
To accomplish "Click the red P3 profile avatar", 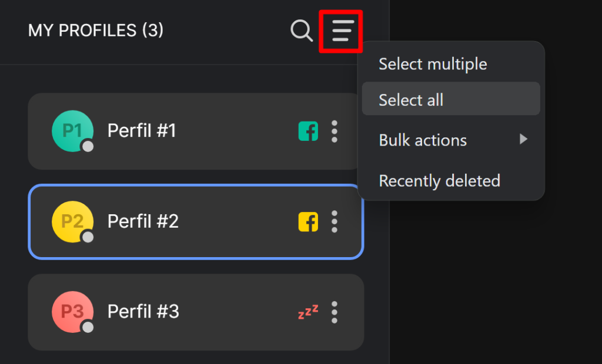I will [x=72, y=312].
